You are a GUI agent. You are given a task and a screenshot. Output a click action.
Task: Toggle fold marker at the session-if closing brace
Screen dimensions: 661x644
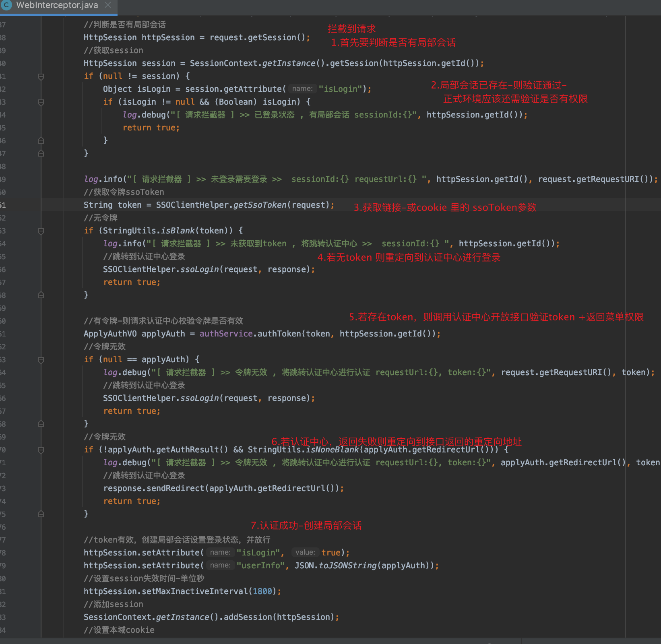pyautogui.click(x=41, y=153)
